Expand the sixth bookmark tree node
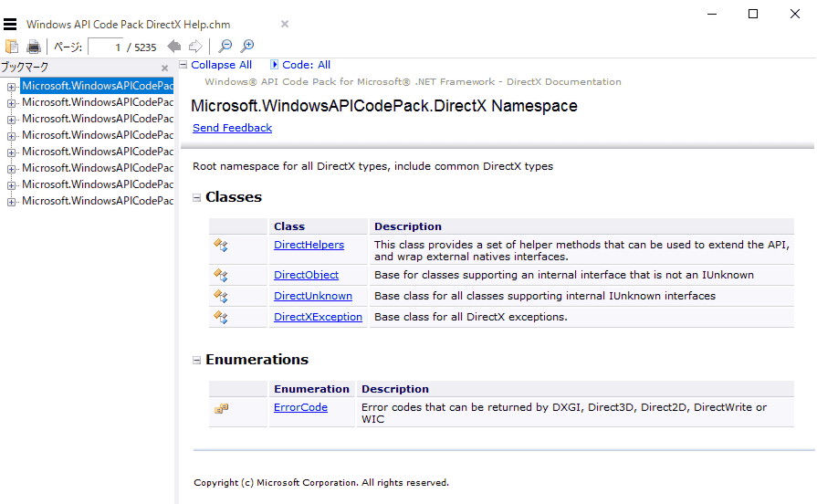Image resolution: width=817 pixels, height=504 pixels. click(x=11, y=169)
